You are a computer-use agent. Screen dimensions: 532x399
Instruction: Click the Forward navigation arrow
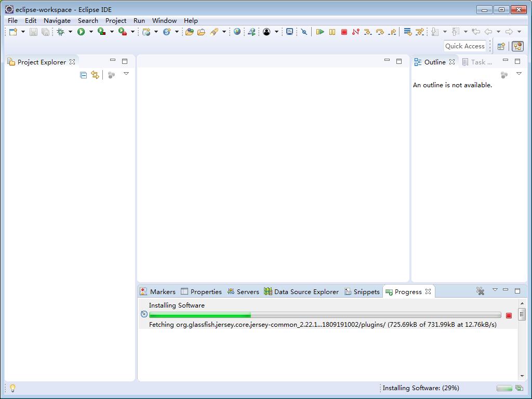(x=509, y=32)
